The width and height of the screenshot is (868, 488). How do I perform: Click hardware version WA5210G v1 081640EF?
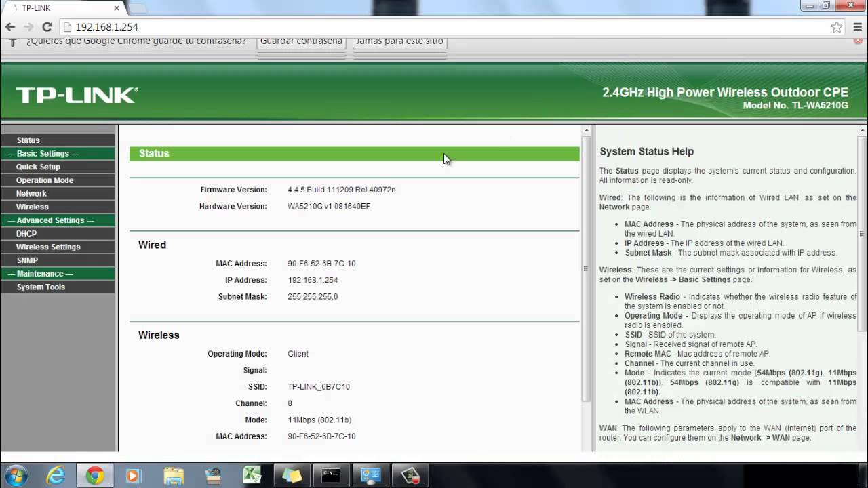[x=329, y=206]
